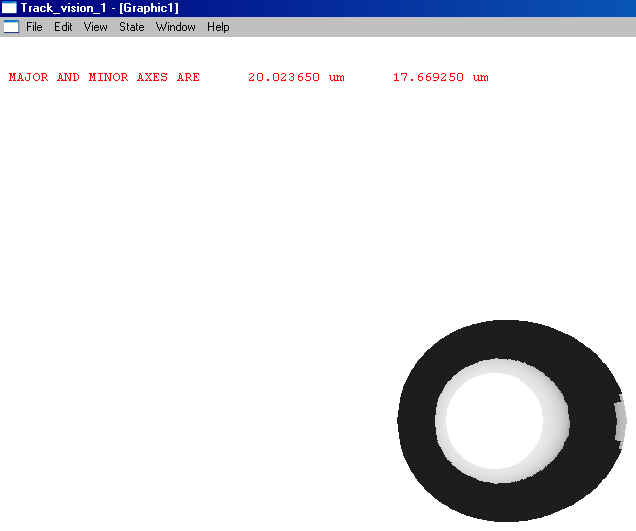This screenshot has height=531, width=636.
Task: Click the 'um' unit after the major axis value
Action: pyautogui.click(x=336, y=78)
